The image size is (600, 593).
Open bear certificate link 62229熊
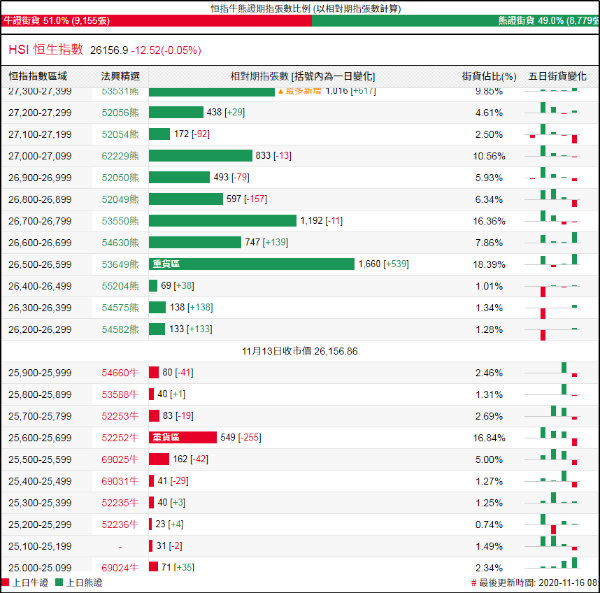pos(120,156)
